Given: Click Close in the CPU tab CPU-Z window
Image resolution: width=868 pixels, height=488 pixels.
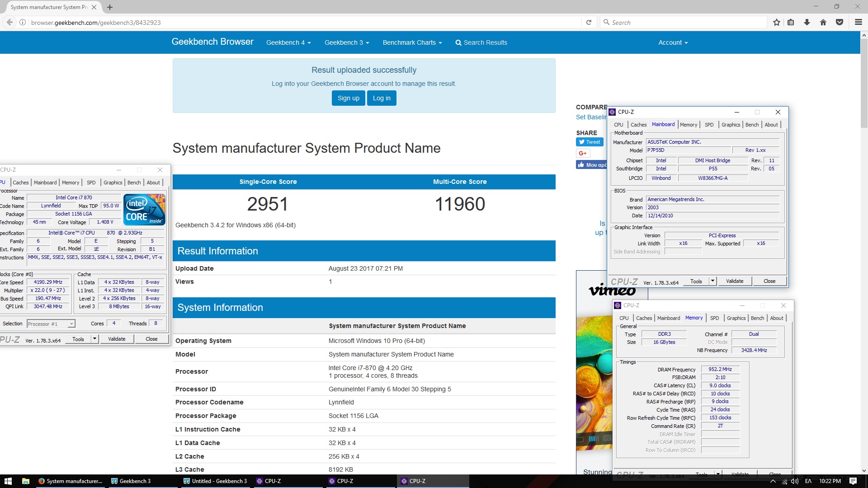Looking at the screenshot, I should 151,339.
